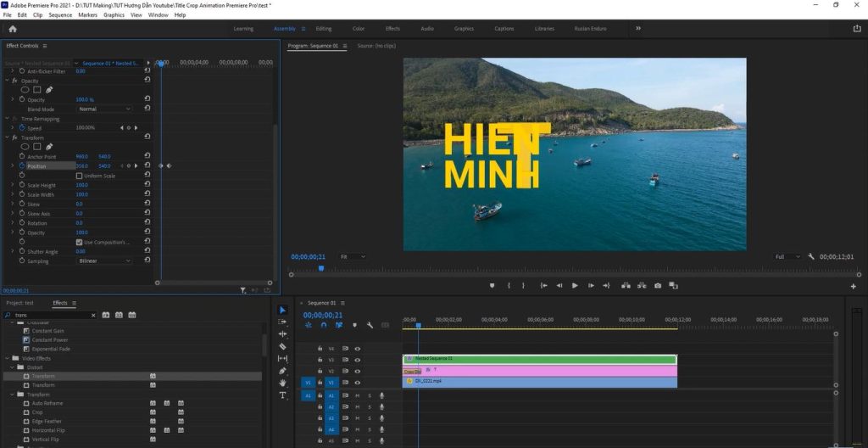Open the Graphics menu
The width and height of the screenshot is (868, 448).
[114, 15]
